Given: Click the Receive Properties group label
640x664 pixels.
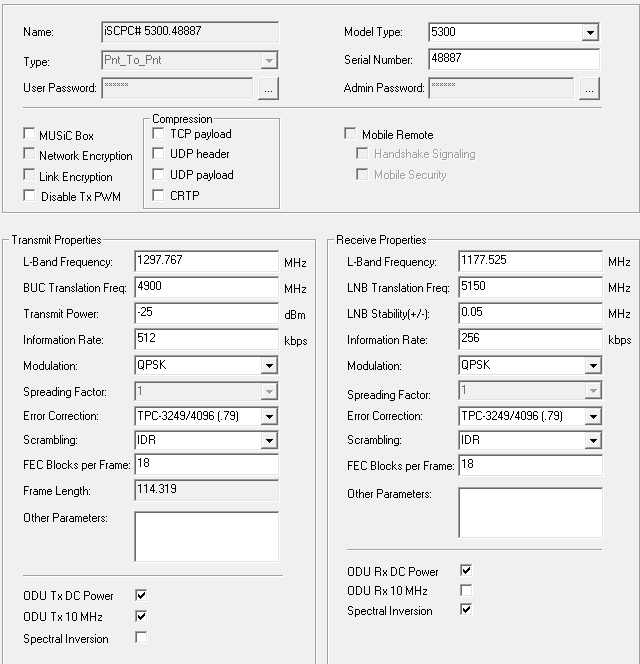Looking at the screenshot, I should click(381, 240).
